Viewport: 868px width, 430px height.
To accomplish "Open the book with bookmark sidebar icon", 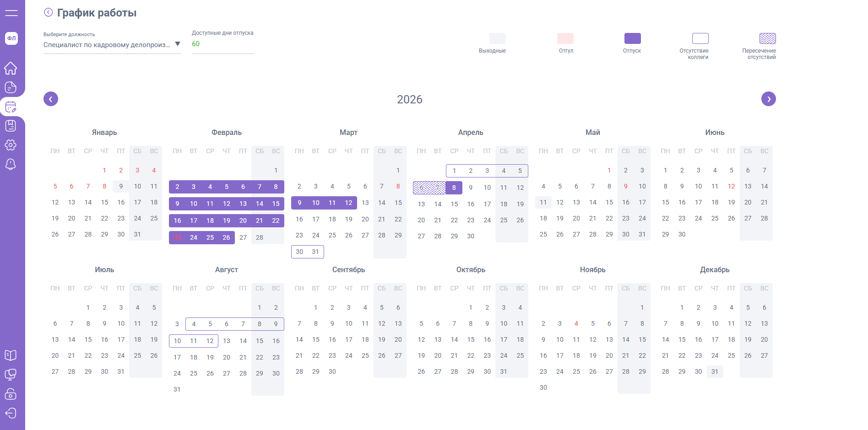I will [x=11, y=125].
